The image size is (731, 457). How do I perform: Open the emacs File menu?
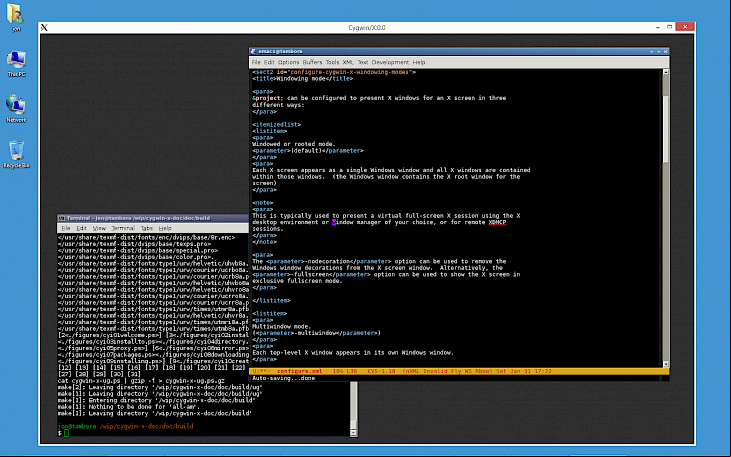pos(256,62)
